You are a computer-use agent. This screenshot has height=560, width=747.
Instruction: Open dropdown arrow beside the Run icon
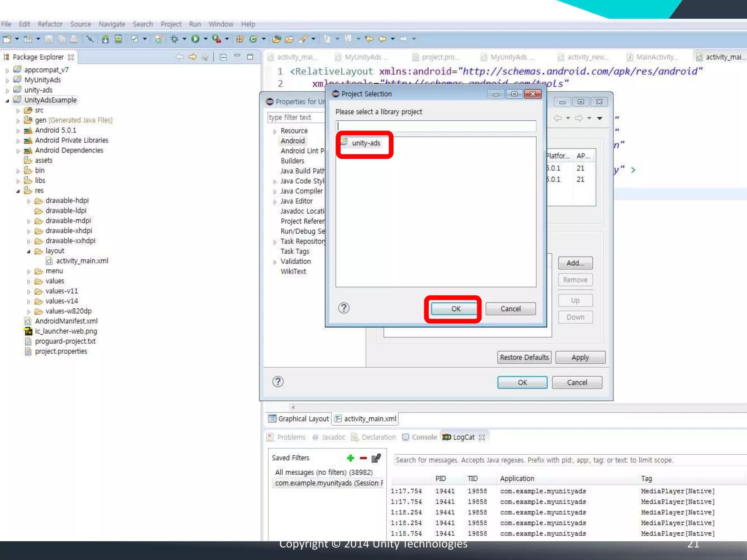click(206, 39)
